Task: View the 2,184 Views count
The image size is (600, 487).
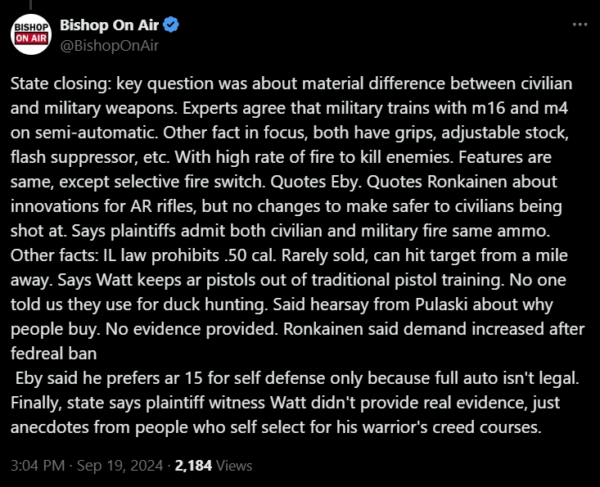Action: pos(213,466)
